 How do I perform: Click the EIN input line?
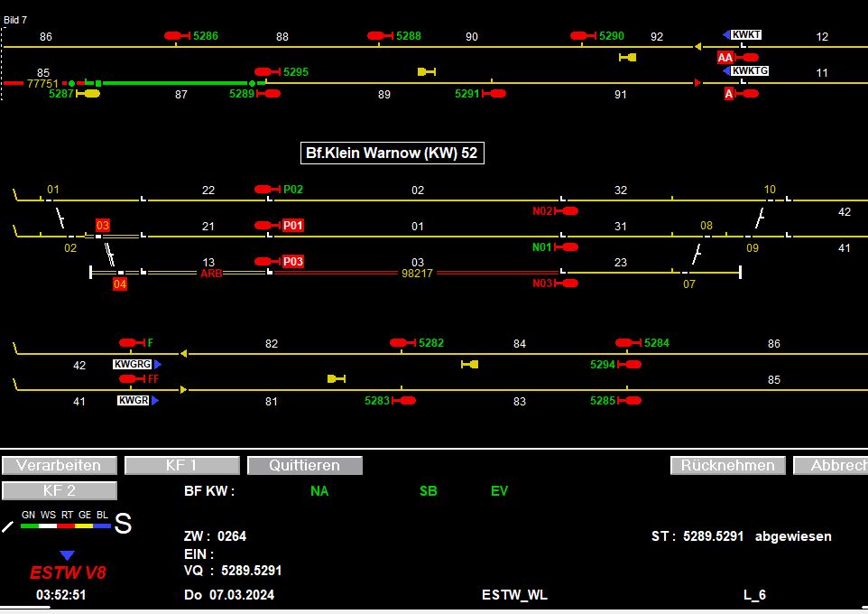coord(199,554)
